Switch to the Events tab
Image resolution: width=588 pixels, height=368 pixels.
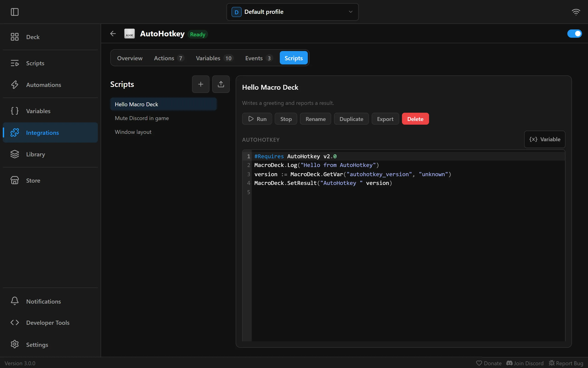(259, 58)
